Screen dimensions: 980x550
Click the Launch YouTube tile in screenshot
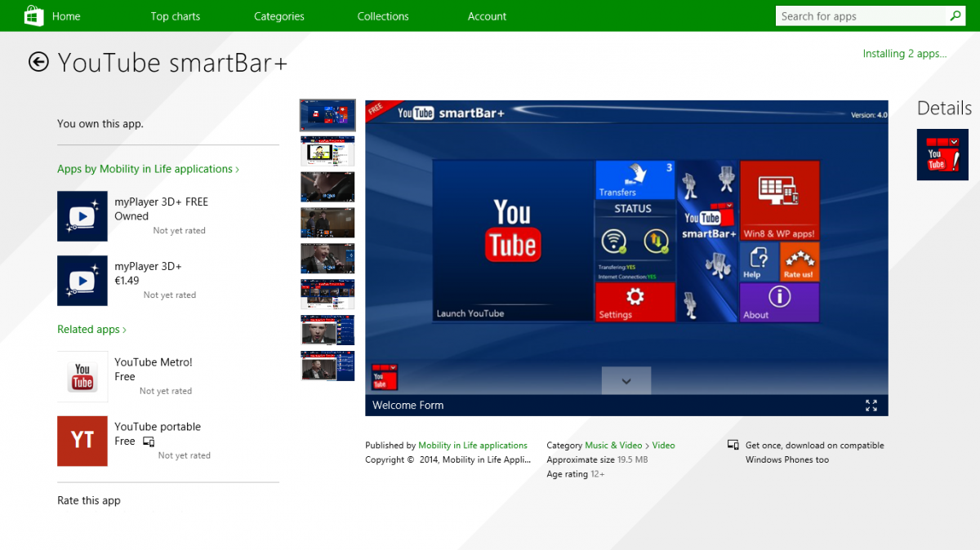click(512, 240)
